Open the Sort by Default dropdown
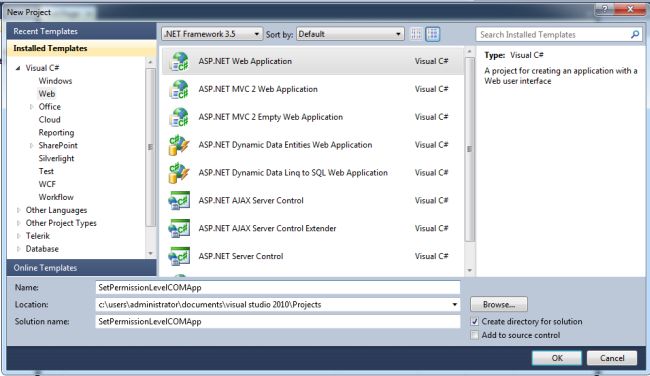Image resolution: width=650 pixels, height=376 pixels. (350, 34)
